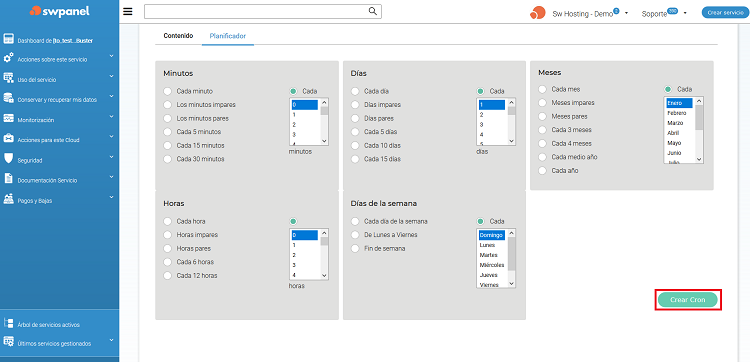The height and width of the screenshot is (362, 750).
Task: Select De Lunes a Viernes option
Action: point(355,235)
